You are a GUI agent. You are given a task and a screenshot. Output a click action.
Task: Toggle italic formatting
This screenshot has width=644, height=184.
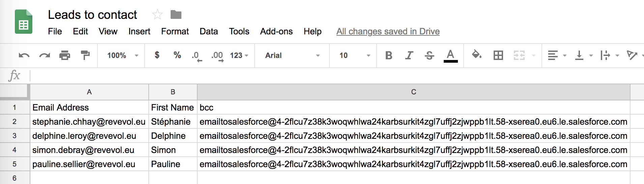[x=409, y=55]
